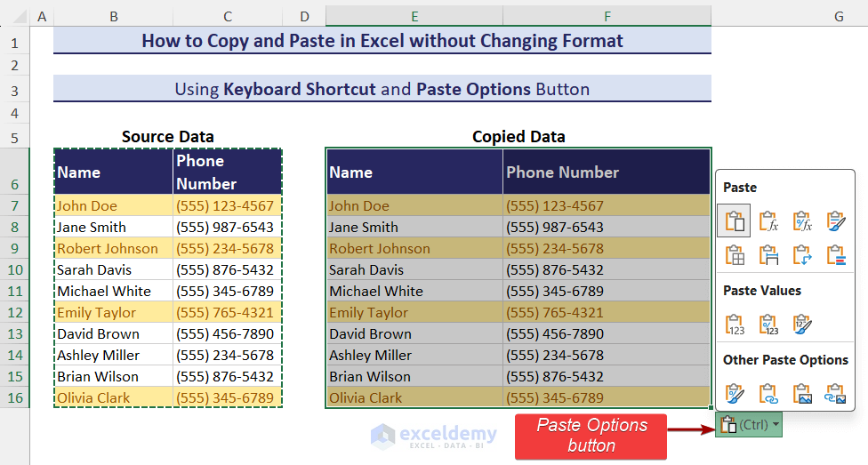Choose the paste as Picture icon
Screen dimensions: 868x465
pyautogui.click(x=802, y=393)
